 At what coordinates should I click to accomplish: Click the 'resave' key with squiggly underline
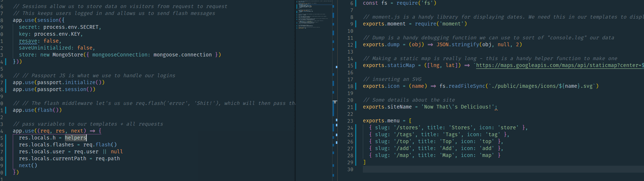[x=28, y=41]
